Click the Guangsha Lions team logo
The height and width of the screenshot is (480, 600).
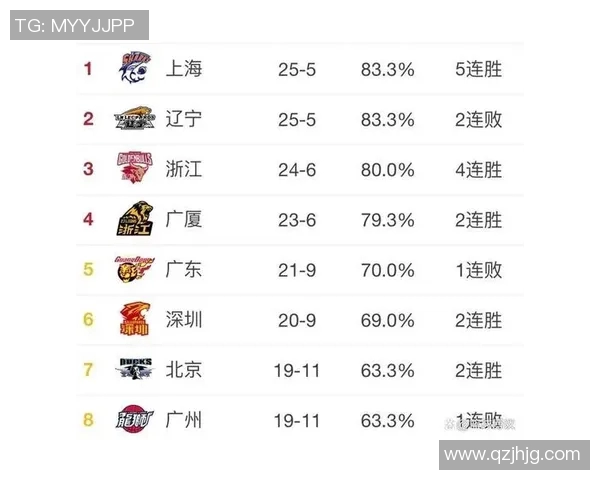[134, 219]
